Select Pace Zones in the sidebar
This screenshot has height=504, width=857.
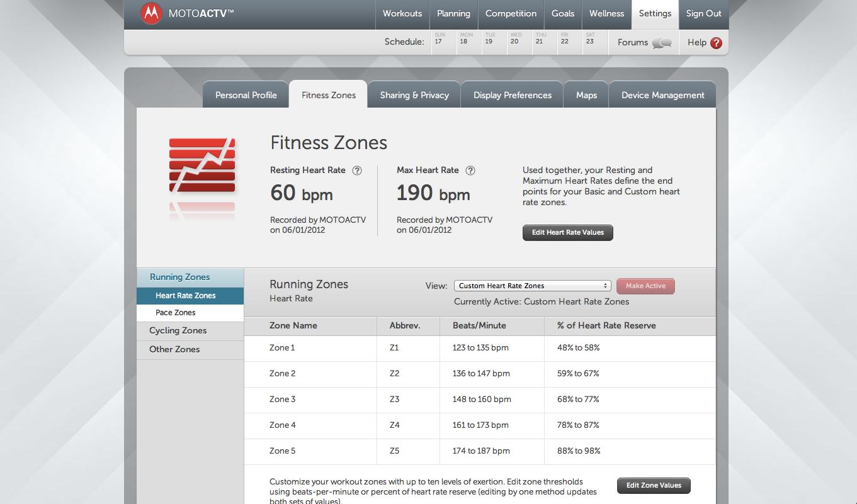(176, 313)
